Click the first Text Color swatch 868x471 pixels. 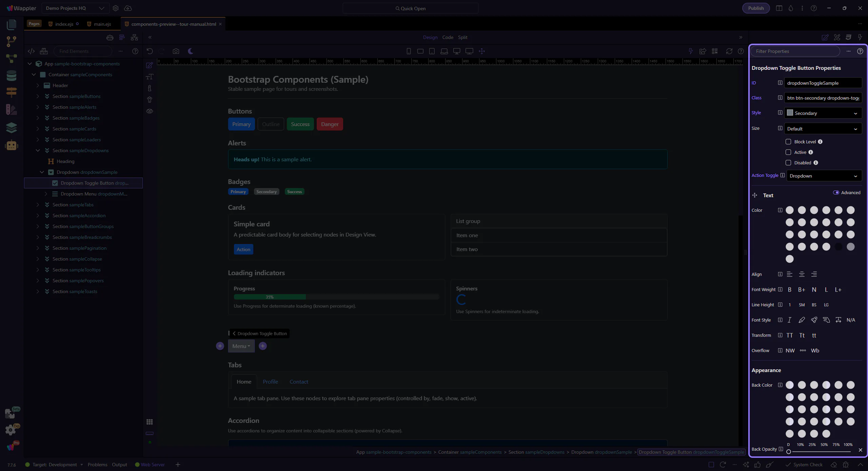(x=790, y=210)
